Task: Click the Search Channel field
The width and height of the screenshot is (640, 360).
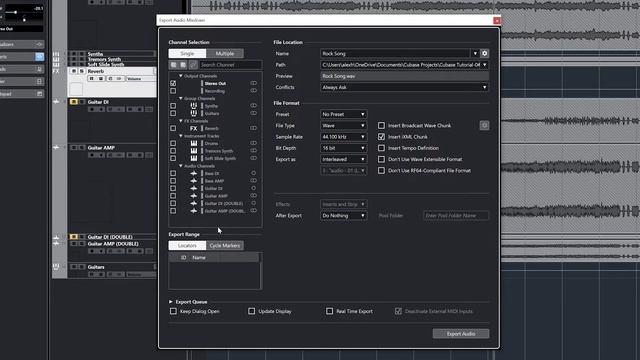Action: point(231,65)
